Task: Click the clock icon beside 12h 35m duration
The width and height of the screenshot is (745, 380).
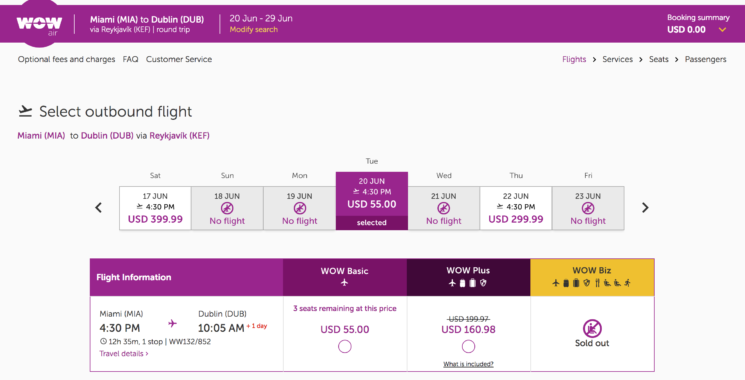Action: pos(103,341)
